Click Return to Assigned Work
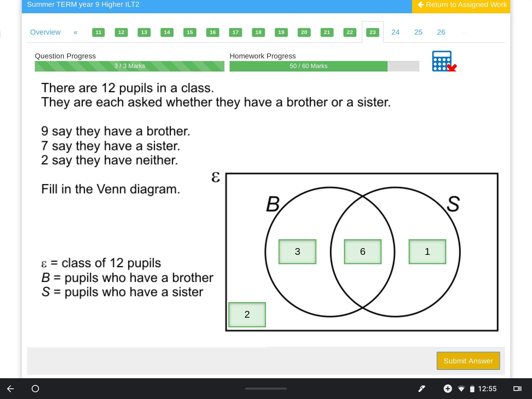The height and width of the screenshot is (399, 532). pyautogui.click(x=461, y=5)
